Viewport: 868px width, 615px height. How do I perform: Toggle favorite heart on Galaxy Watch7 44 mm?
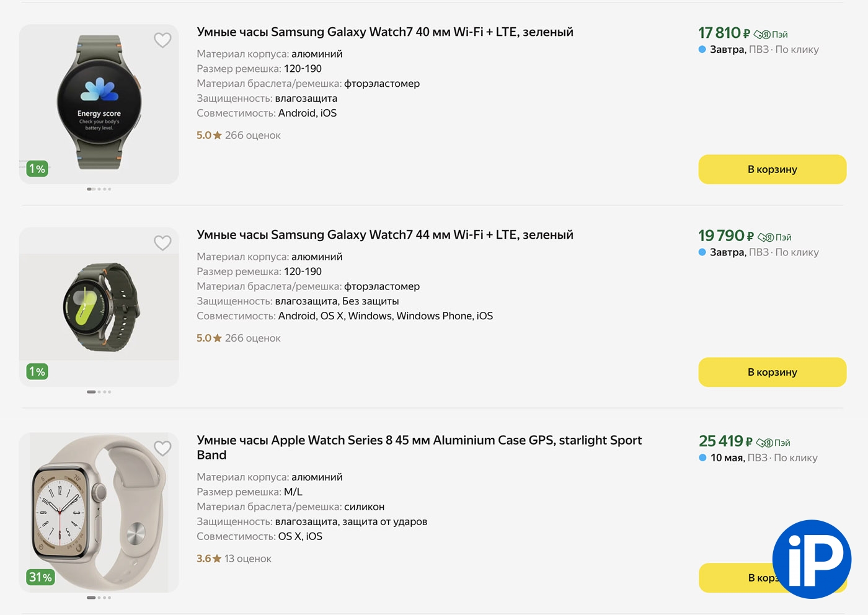point(162,243)
